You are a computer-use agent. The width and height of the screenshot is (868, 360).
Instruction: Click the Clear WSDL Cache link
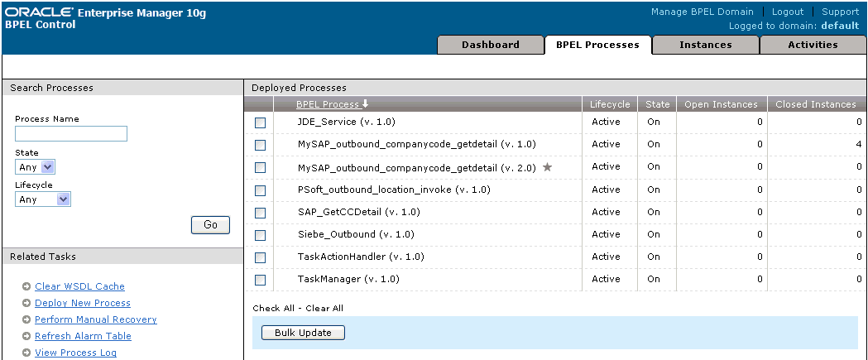tap(79, 286)
